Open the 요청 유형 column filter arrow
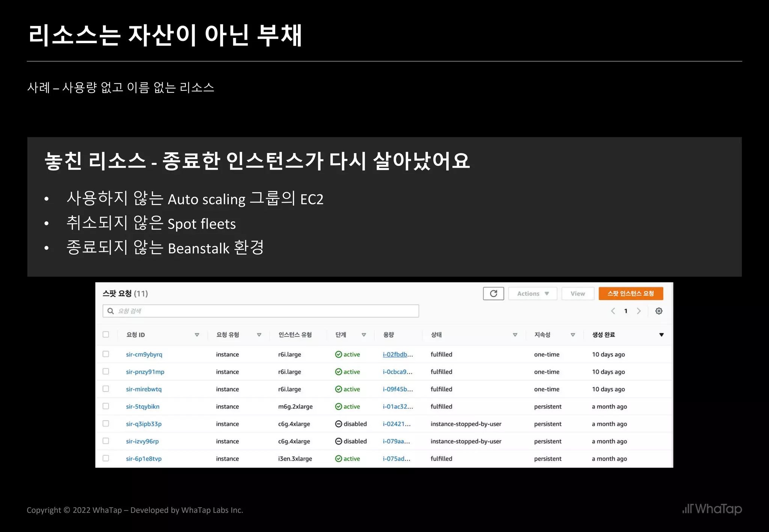Viewport: 769px width, 532px height. coord(259,335)
